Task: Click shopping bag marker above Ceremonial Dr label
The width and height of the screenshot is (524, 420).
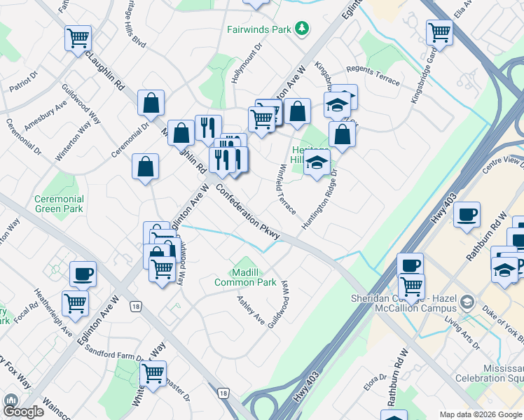Action: (x=151, y=103)
